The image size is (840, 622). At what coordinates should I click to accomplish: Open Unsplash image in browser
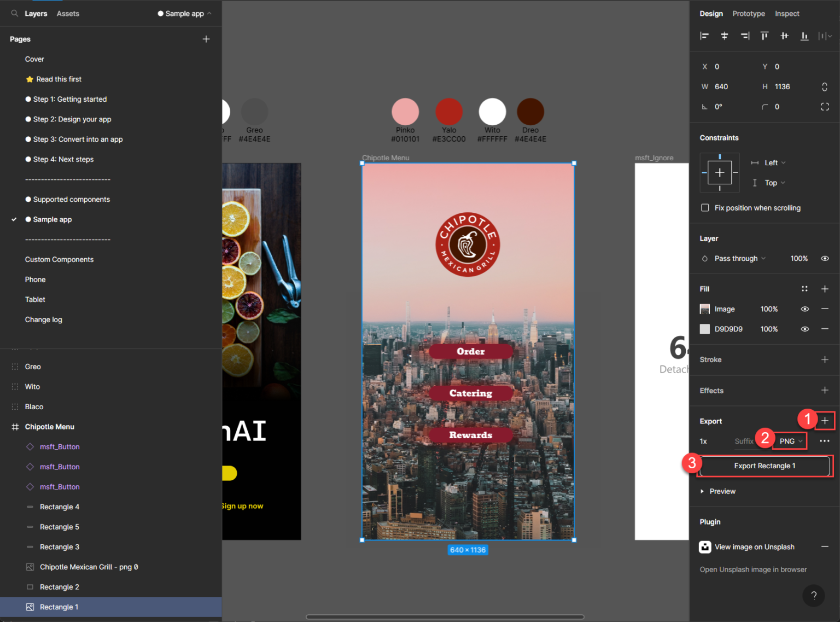pos(753,569)
